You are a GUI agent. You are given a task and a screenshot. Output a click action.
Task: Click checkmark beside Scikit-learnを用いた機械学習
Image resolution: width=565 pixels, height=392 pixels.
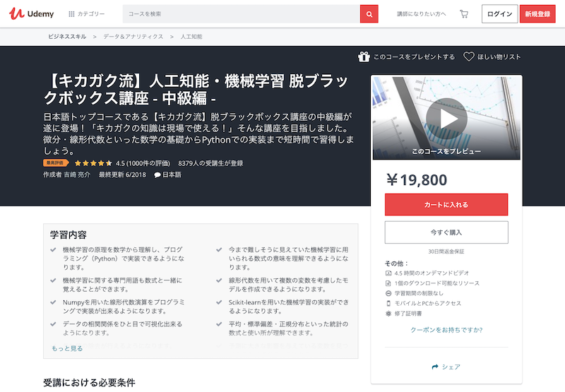point(219,302)
